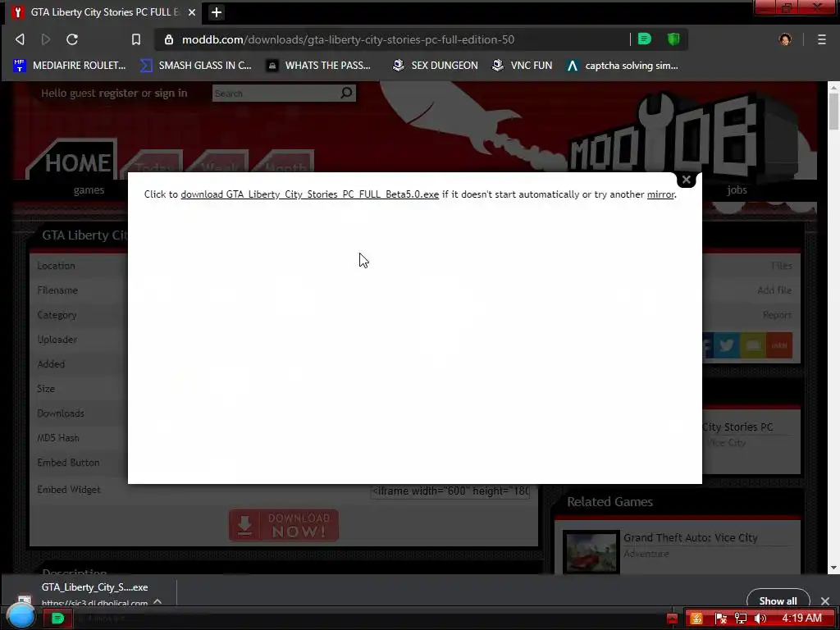
Task: Close the GTA Liberty City Stories tab
Action: [x=192, y=11]
